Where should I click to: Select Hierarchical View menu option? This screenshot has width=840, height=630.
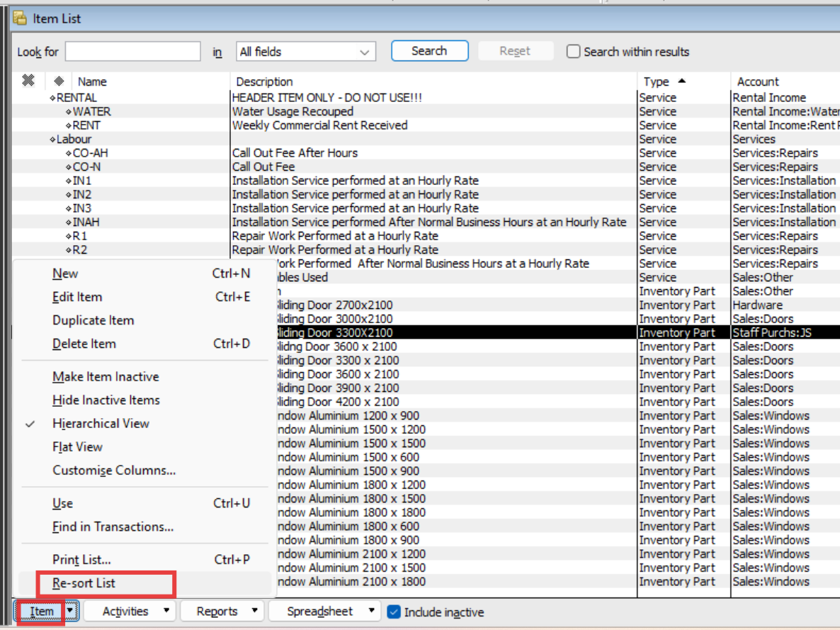[144, 424]
